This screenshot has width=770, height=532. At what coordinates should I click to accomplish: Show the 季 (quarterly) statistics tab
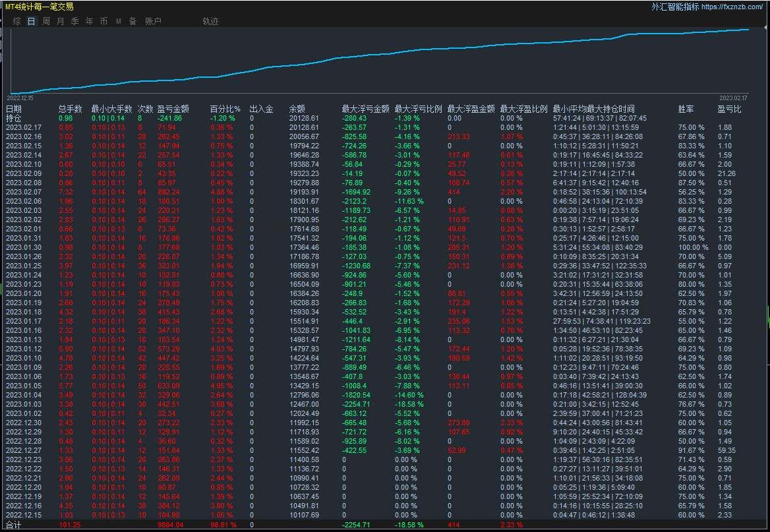pyautogui.click(x=75, y=21)
